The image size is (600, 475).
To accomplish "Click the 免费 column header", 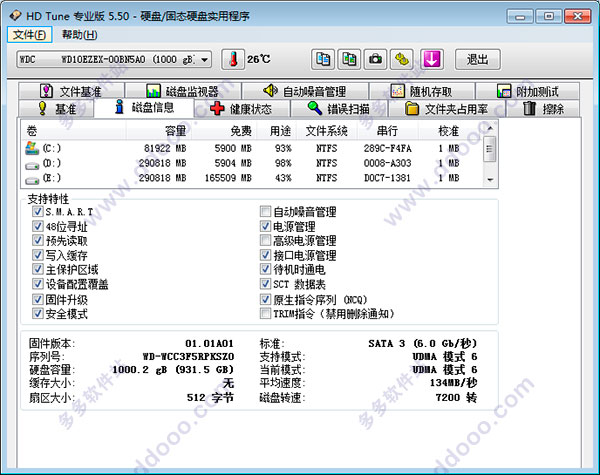I will (x=223, y=131).
